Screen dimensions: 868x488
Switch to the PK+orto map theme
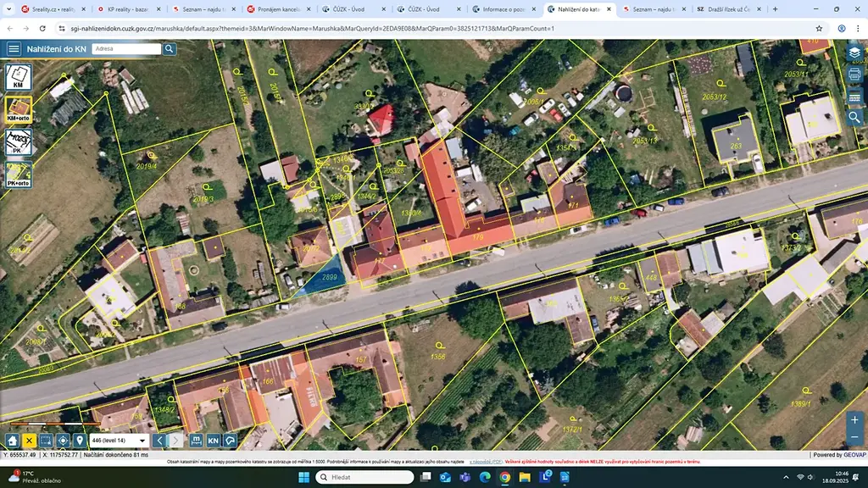pyautogui.click(x=19, y=175)
